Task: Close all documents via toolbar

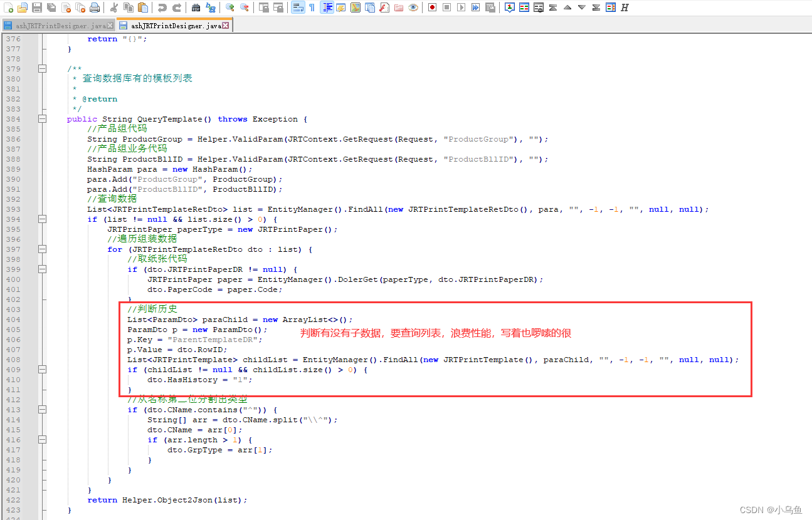Action: pyautogui.click(x=80, y=8)
